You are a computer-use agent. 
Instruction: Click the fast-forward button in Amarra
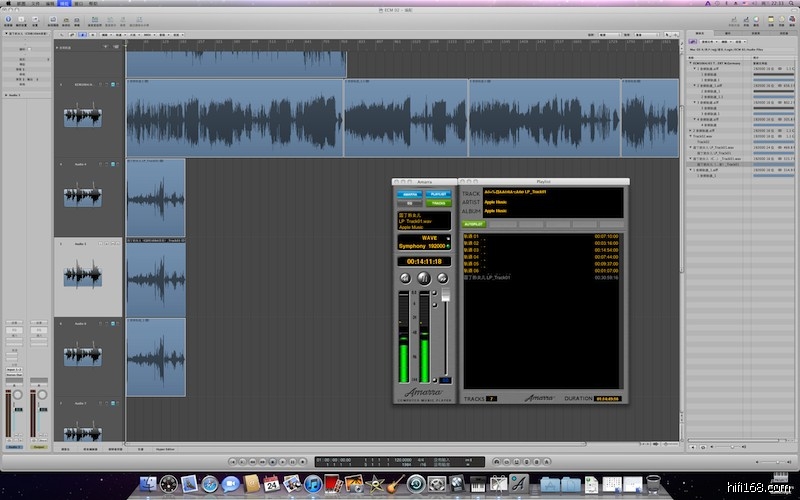coord(443,277)
